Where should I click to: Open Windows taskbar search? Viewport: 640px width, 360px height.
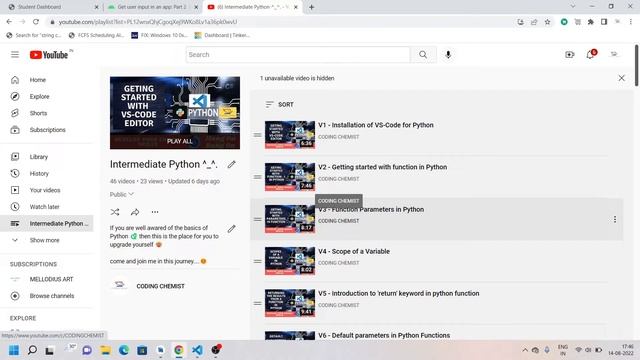(32, 350)
